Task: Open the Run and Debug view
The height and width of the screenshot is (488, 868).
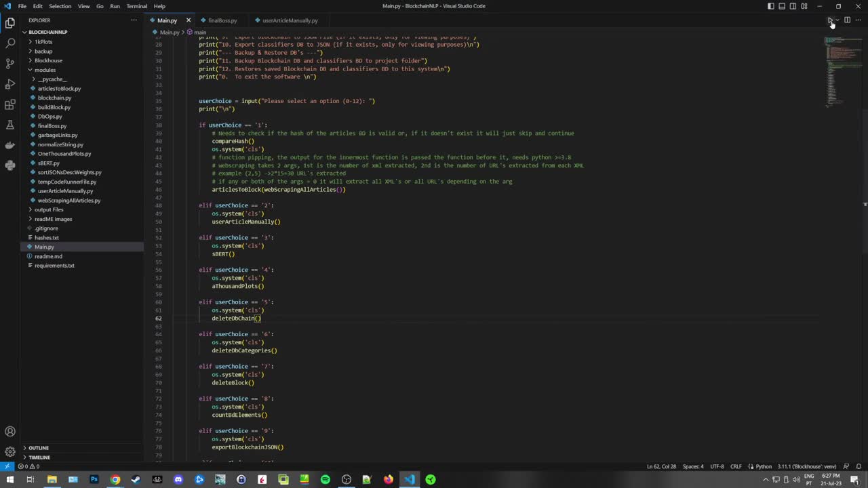Action: coord(10,84)
